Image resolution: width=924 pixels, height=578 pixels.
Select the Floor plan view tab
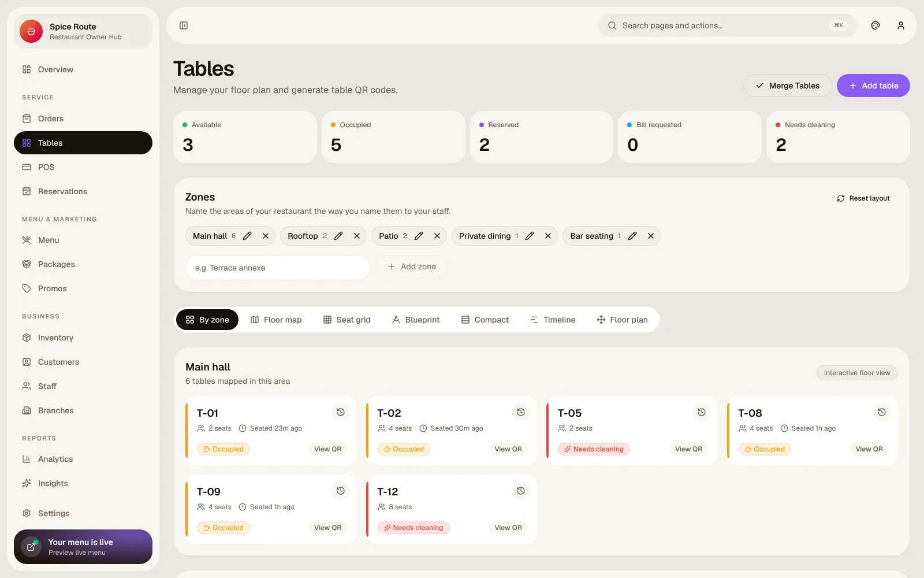[622, 320]
